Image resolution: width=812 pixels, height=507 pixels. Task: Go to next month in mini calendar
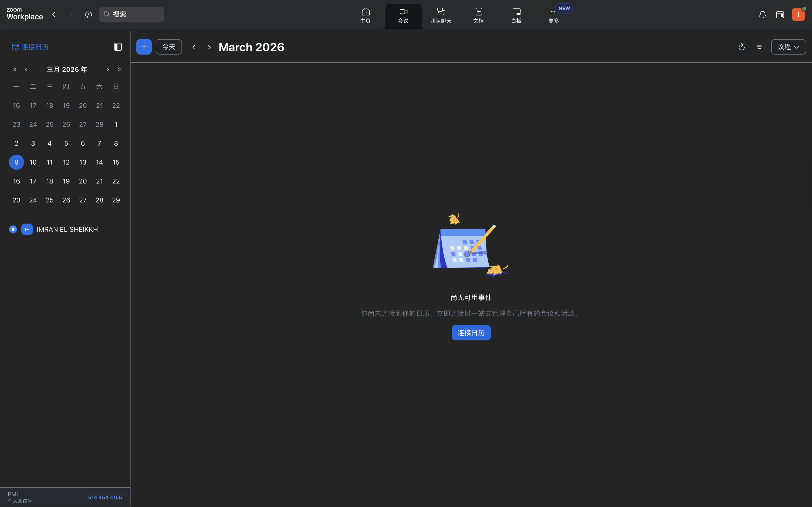point(108,70)
